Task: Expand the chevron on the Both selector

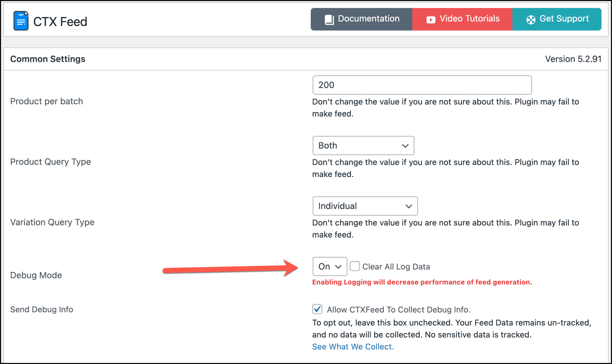Action: pyautogui.click(x=405, y=146)
